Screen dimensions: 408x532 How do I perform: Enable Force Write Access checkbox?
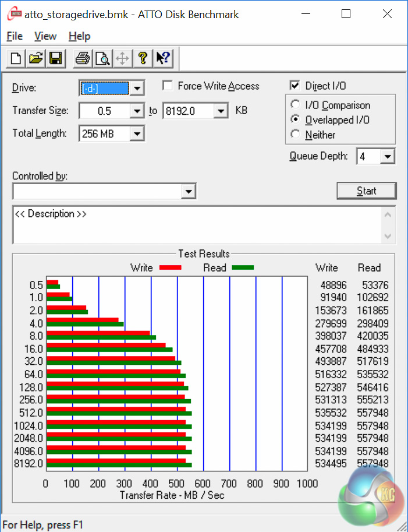pos(168,86)
